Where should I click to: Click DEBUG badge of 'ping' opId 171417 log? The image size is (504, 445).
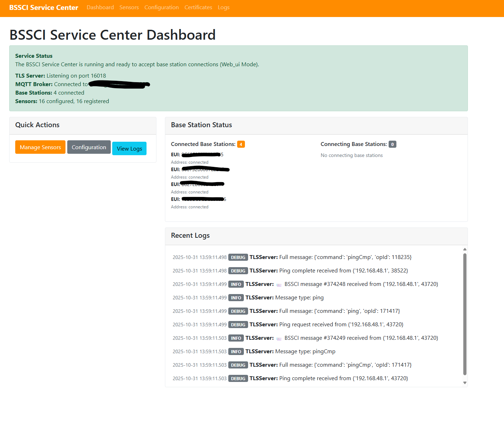tap(238, 311)
